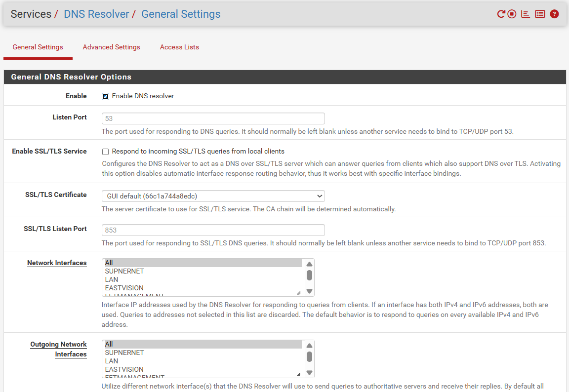Click up arrow in Network Interfaces list

click(309, 264)
